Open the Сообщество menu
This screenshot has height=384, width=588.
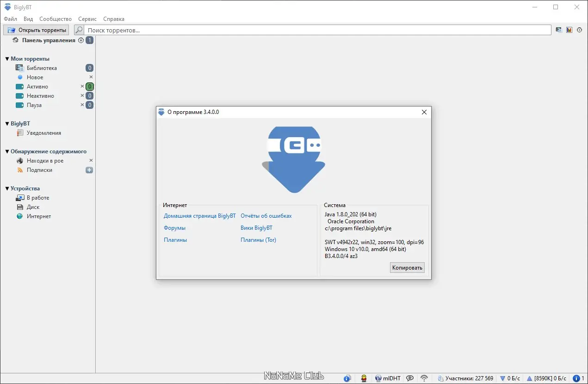[x=56, y=19]
